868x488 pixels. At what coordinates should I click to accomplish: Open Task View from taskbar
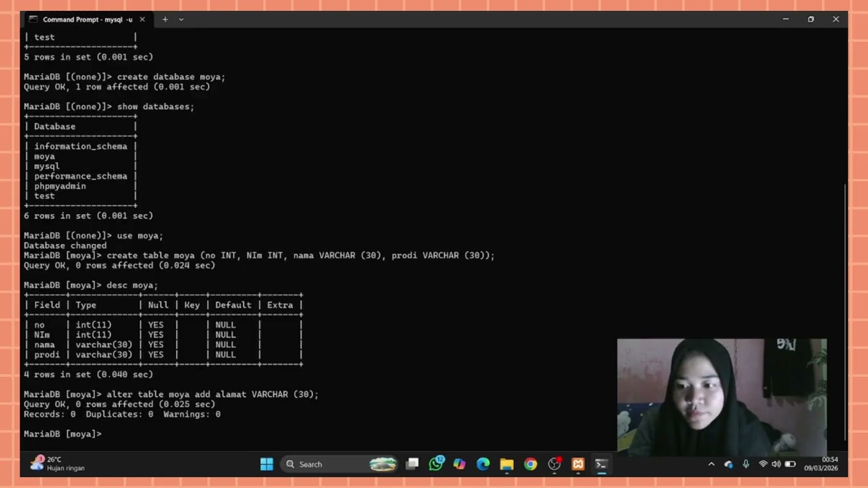point(412,464)
